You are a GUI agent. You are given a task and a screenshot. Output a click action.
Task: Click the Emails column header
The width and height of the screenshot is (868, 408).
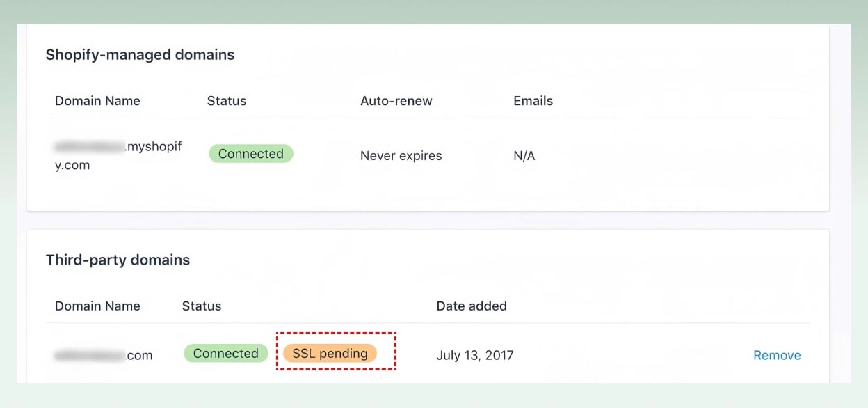coord(533,101)
